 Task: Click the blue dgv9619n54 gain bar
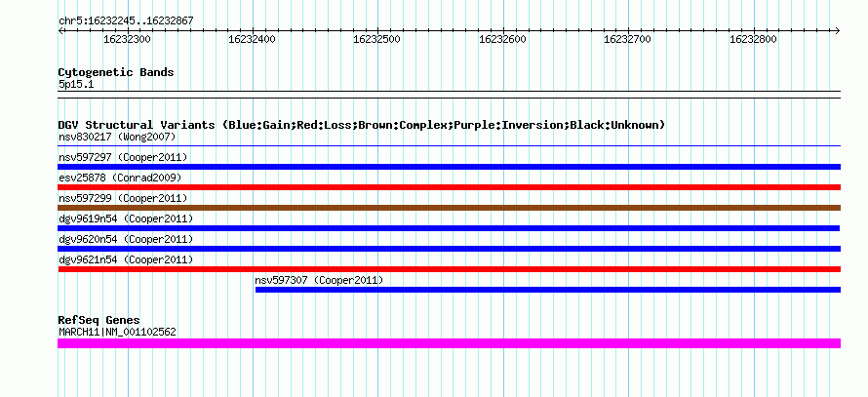(449, 228)
